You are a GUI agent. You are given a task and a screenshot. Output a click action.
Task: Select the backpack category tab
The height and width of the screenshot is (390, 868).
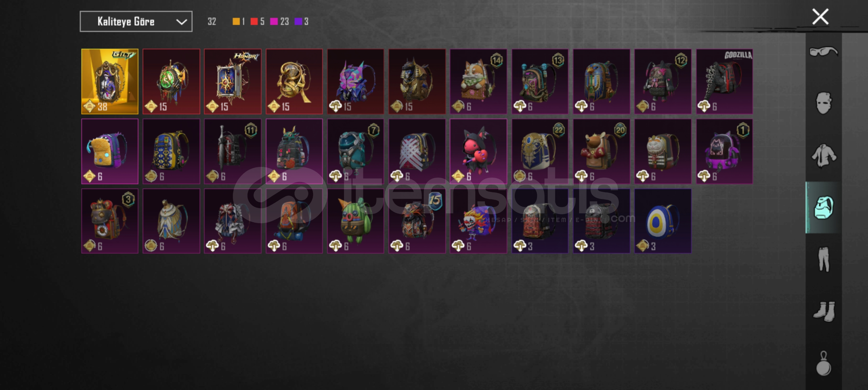824,208
